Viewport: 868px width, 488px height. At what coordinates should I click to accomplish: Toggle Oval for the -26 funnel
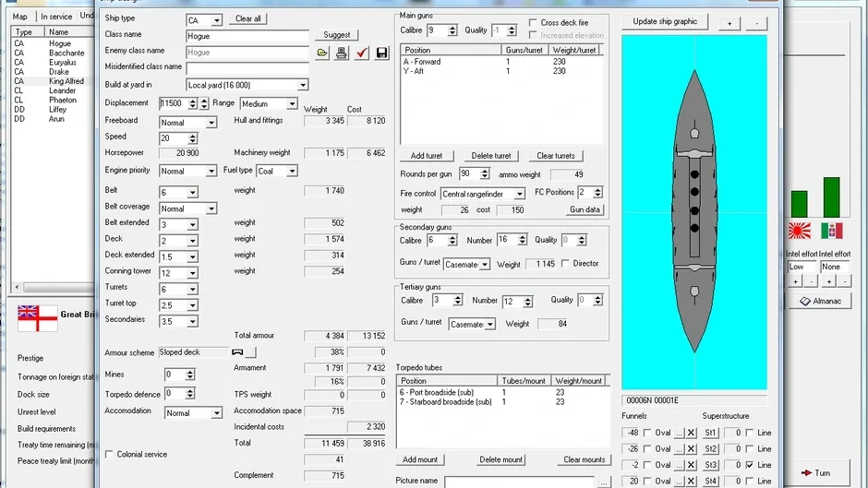tap(647, 448)
